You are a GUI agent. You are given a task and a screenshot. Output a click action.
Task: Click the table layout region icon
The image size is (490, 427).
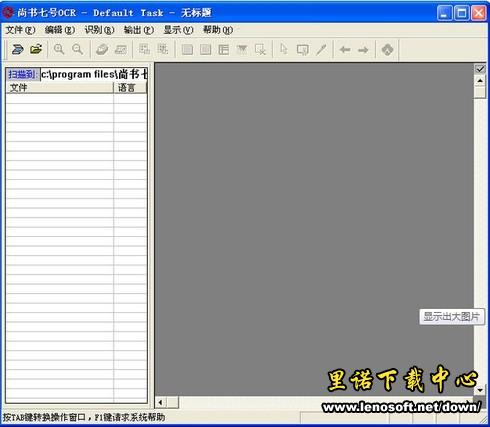[224, 50]
